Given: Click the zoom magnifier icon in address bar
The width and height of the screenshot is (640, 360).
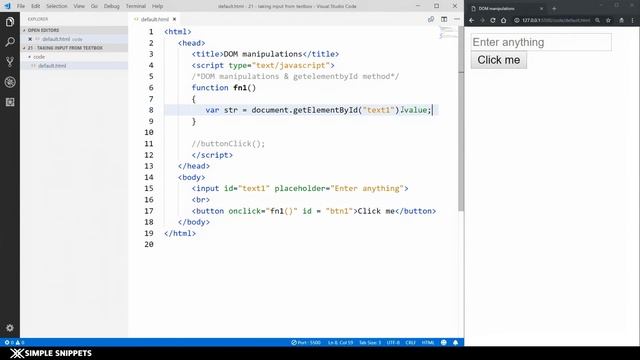Looking at the screenshot, I should coord(597,20).
